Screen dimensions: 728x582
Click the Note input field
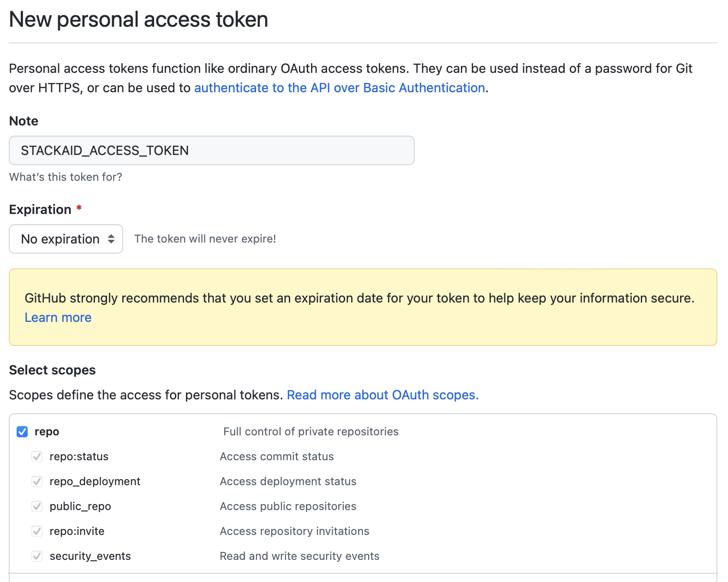coord(212,150)
